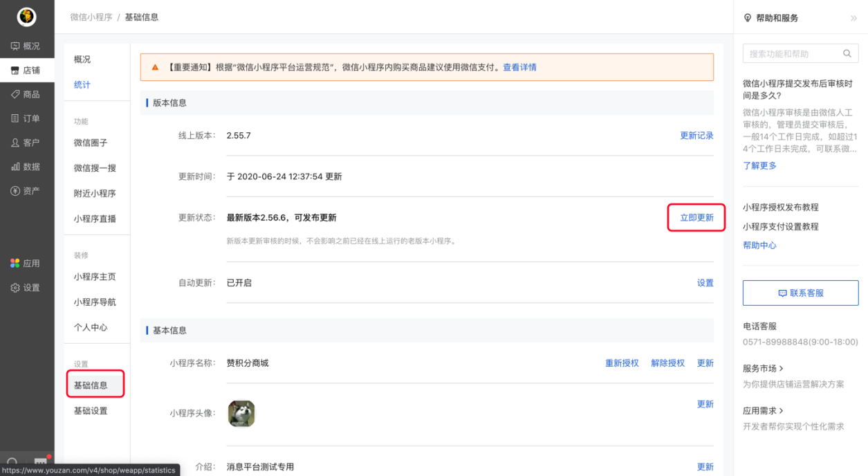Click 立即更新 to publish the update

696,218
